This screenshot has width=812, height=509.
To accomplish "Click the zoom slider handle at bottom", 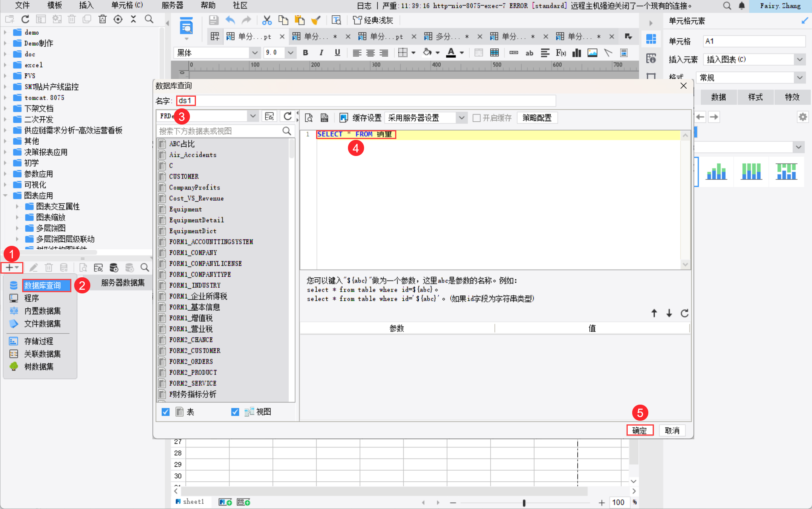I will (524, 503).
